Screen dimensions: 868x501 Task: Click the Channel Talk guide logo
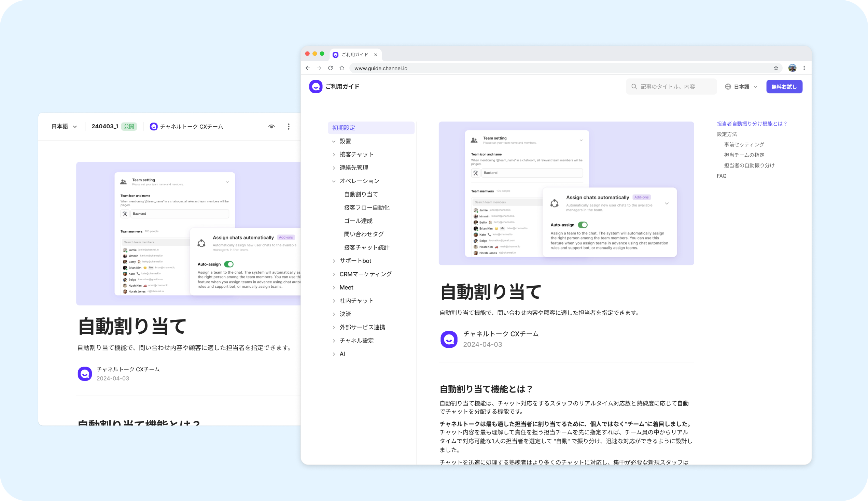[316, 87]
